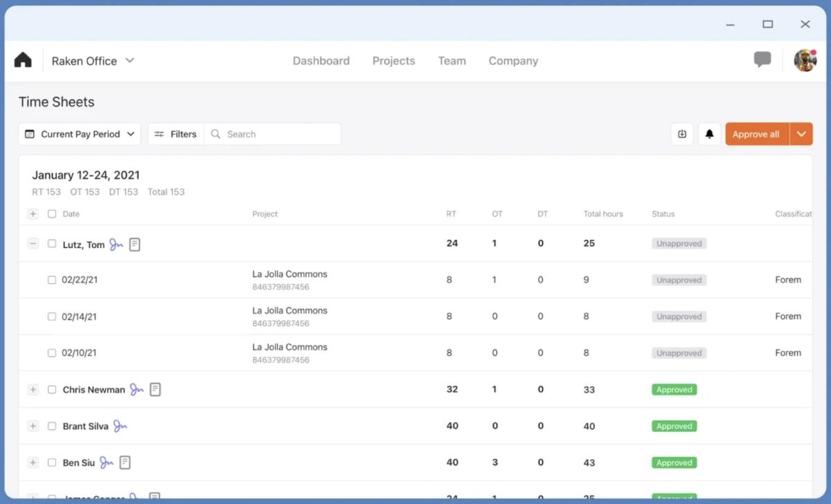Check the box for Chris Newman
This screenshot has width=831, height=504.
pyautogui.click(x=52, y=390)
